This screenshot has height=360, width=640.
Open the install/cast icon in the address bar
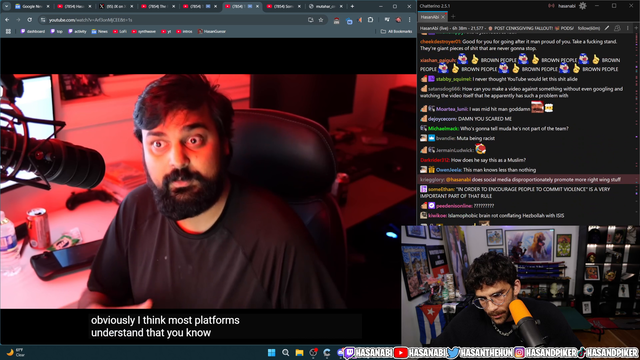point(311,20)
